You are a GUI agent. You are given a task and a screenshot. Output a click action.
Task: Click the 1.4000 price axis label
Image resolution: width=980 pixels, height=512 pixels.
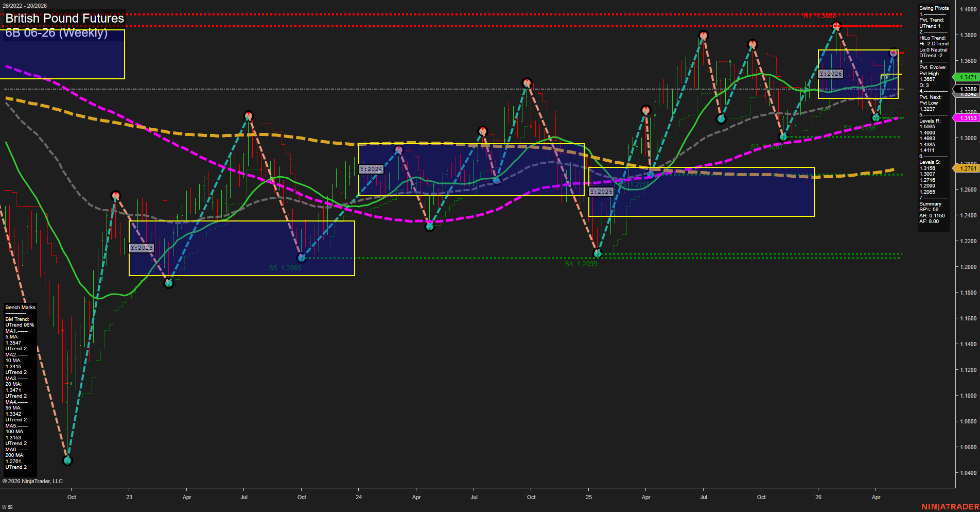click(x=968, y=9)
